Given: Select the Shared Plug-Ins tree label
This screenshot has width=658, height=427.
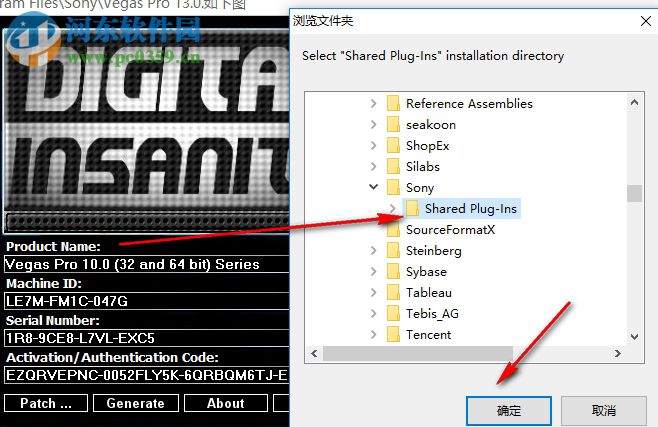Looking at the screenshot, I should [x=470, y=208].
